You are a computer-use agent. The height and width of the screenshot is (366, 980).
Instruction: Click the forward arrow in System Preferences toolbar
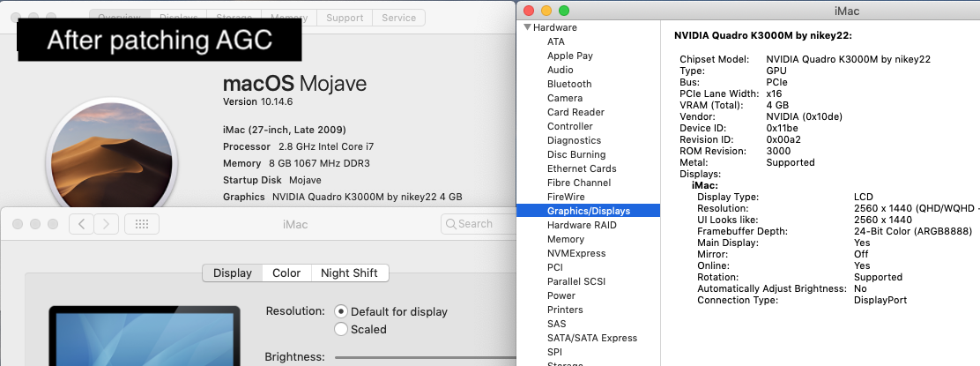coord(106,224)
